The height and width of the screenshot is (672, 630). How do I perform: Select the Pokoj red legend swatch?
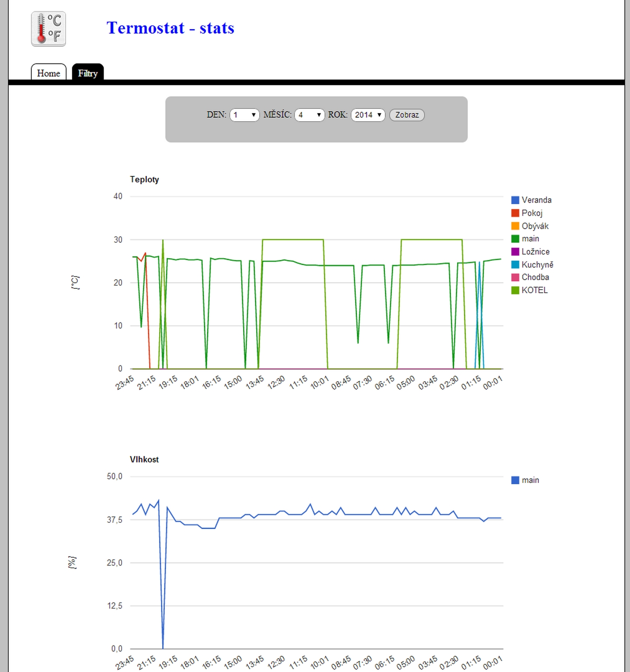(515, 213)
